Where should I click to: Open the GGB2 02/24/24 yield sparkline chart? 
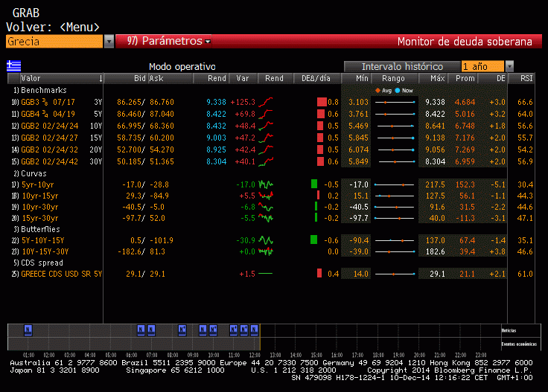pos(266,126)
